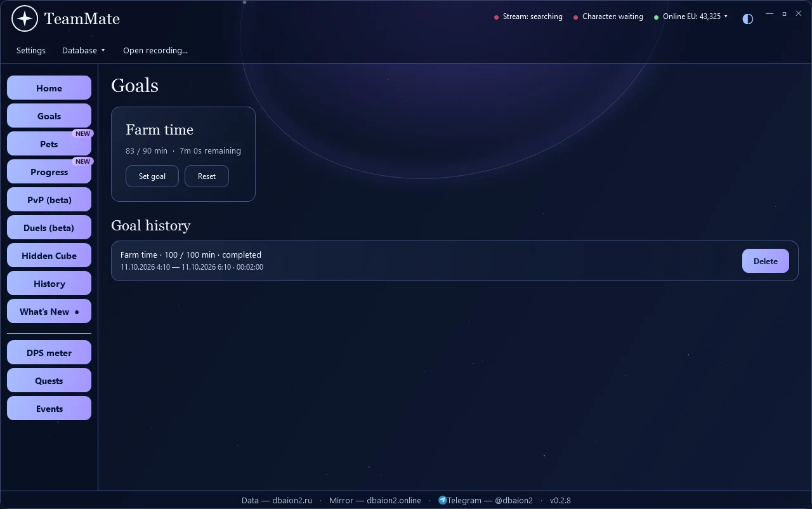Select the Goals sidebar tab
812x509 pixels.
[49, 116]
